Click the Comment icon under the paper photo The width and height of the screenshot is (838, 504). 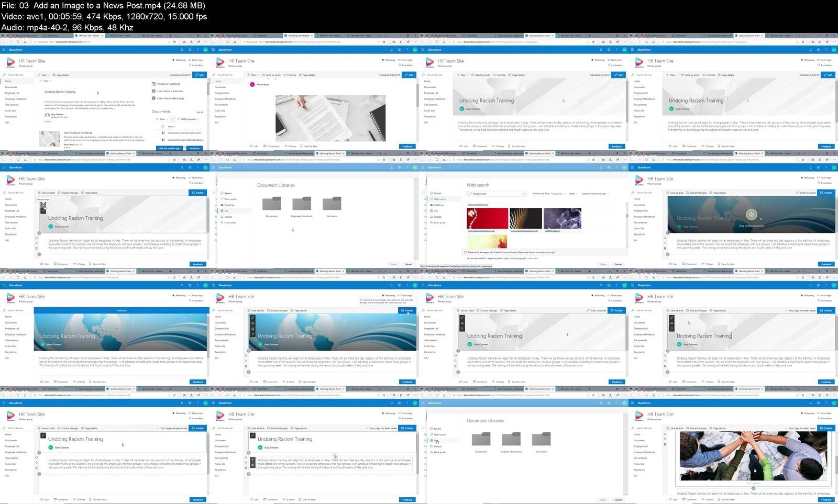[264, 146]
